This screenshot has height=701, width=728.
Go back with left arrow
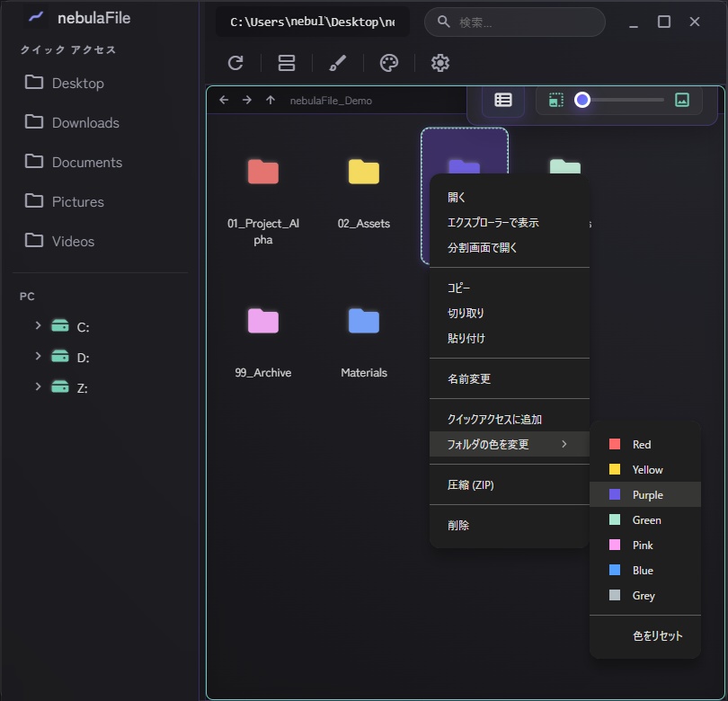(x=224, y=100)
